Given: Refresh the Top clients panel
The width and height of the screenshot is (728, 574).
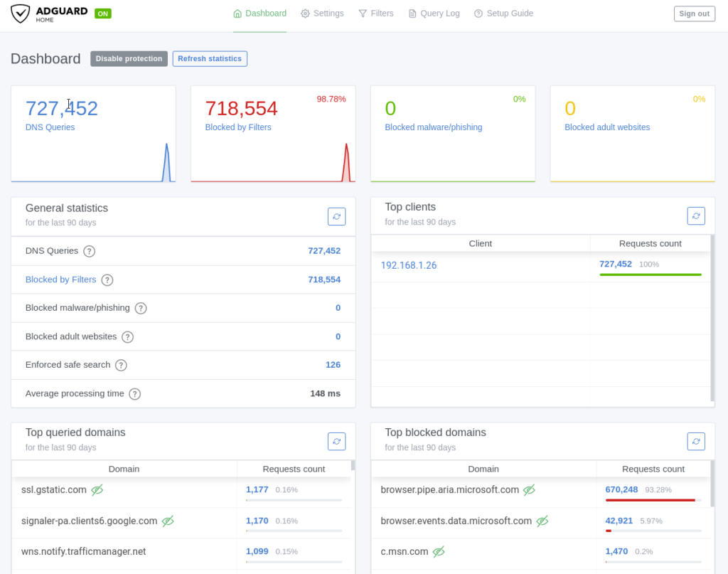Looking at the screenshot, I should pos(696,216).
